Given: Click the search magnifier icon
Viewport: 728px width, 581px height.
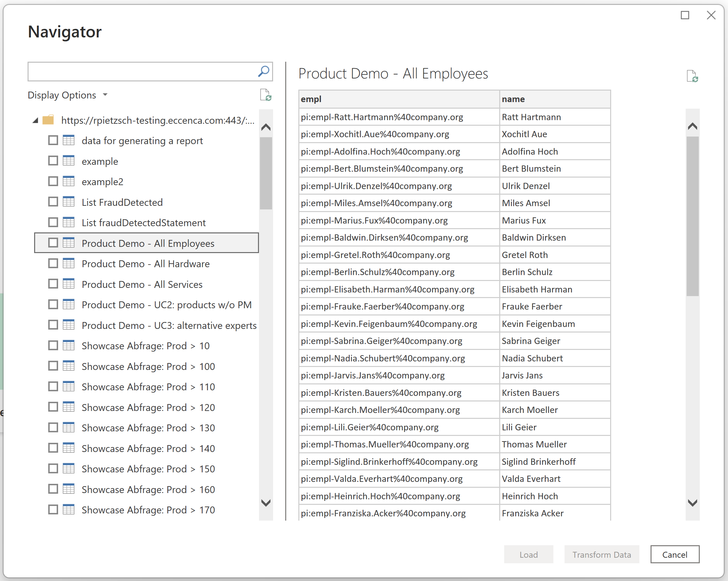Looking at the screenshot, I should point(263,71).
